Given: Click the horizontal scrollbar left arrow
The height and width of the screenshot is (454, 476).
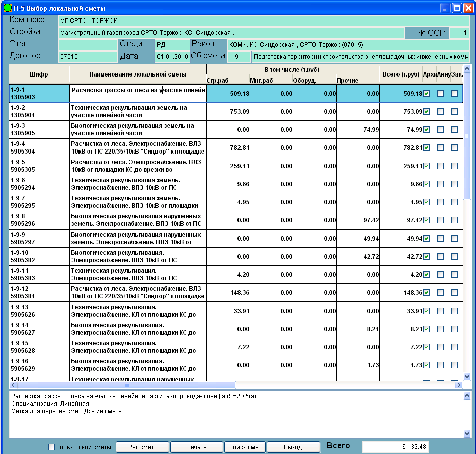Looking at the screenshot, I should tap(13, 385).
